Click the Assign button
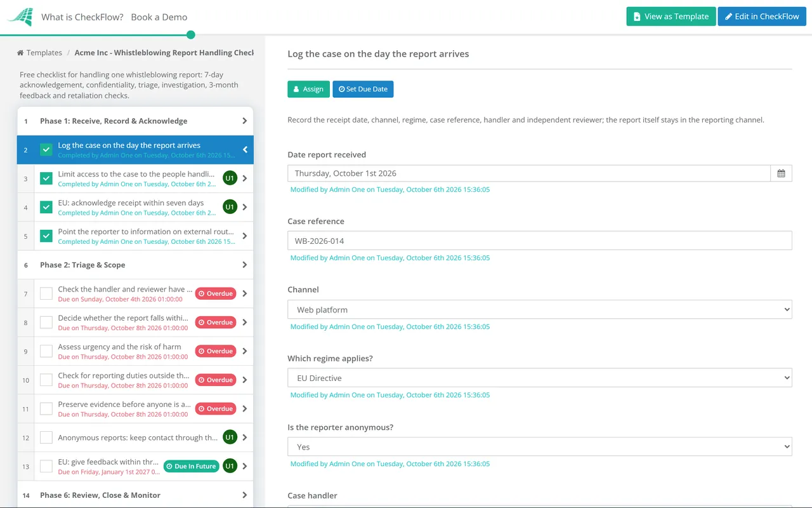Screen dimensions: 812x508 click(x=309, y=89)
